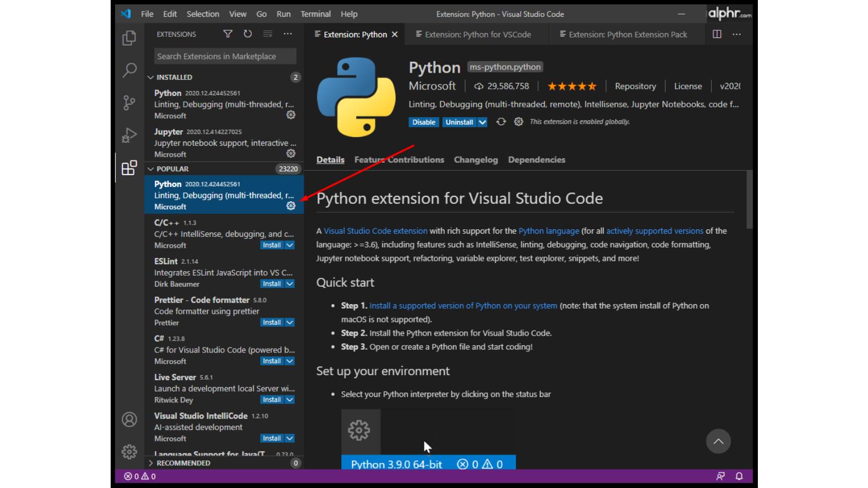Open the Repository link
The width and height of the screenshot is (868, 488).
[x=635, y=86]
